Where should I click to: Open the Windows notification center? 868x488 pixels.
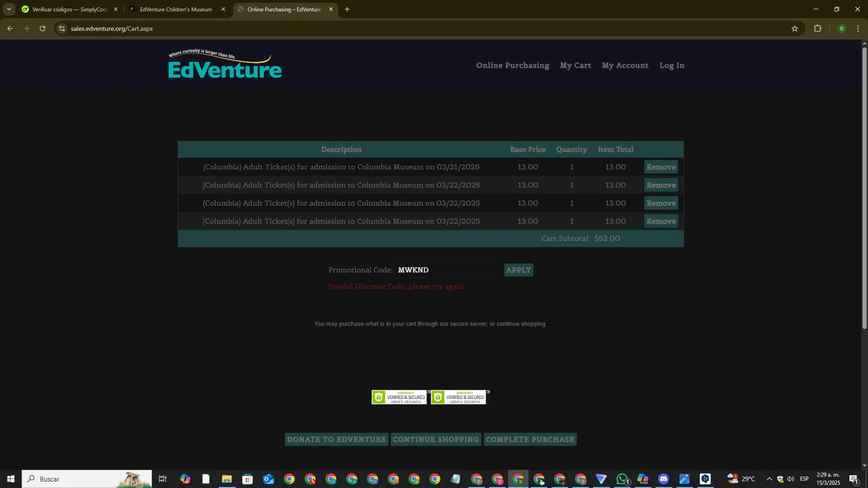click(854, 479)
